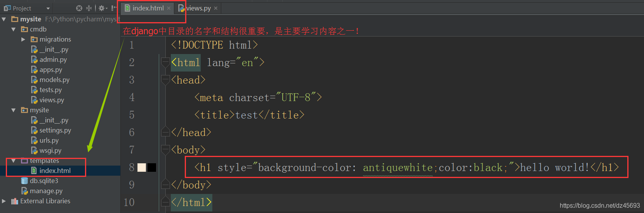Click 'hello world!' text in h1

[x=555, y=168]
